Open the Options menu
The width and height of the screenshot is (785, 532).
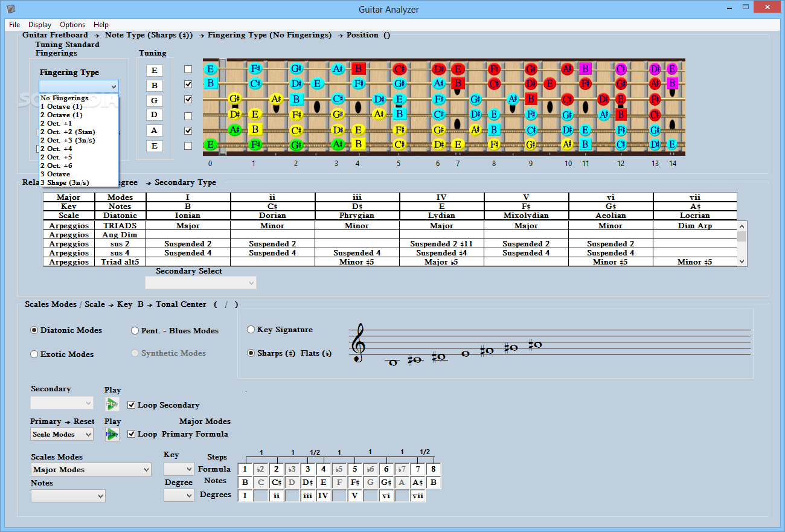click(72, 25)
